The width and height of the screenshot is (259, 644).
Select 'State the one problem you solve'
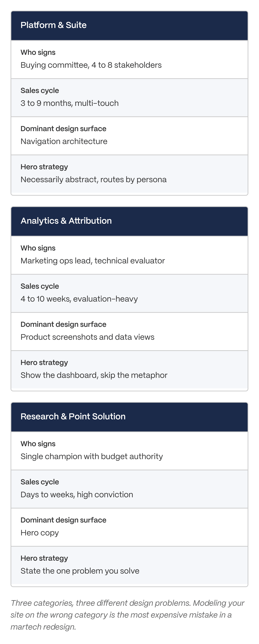[80, 571]
